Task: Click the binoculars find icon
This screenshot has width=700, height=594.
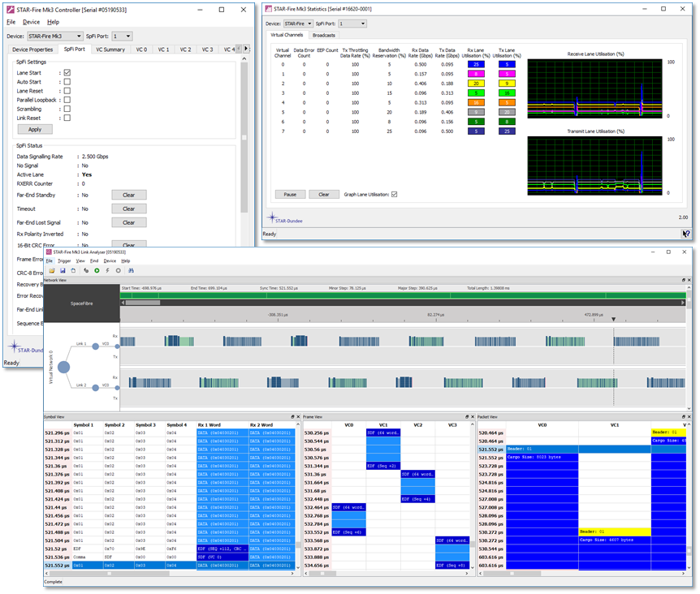Action: [131, 271]
